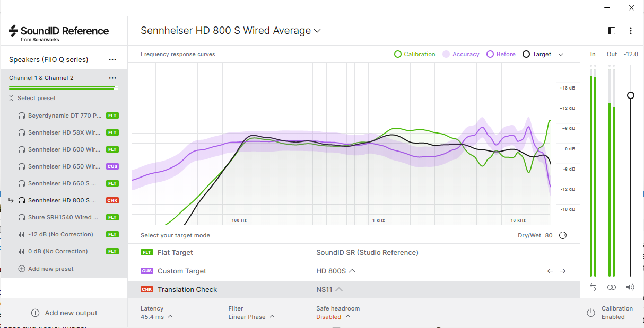Click the CUS badge on Sennheiser HD 650
The image size is (644, 328).
pos(112,166)
